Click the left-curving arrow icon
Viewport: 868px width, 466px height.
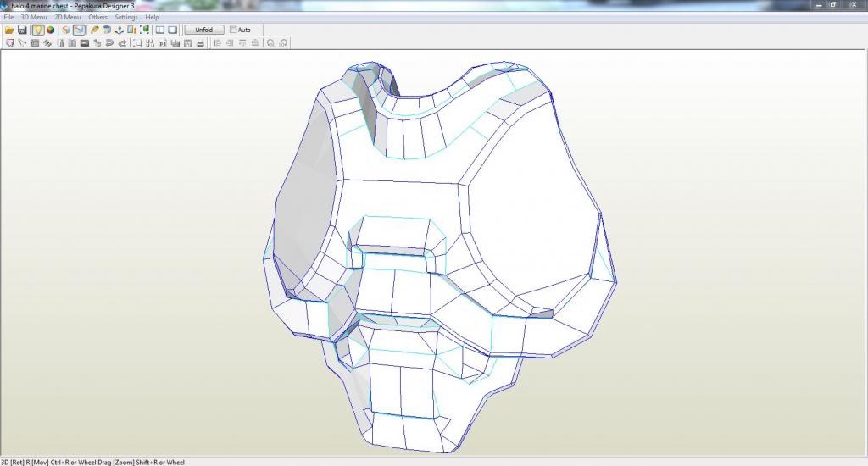pyautogui.click(x=109, y=42)
